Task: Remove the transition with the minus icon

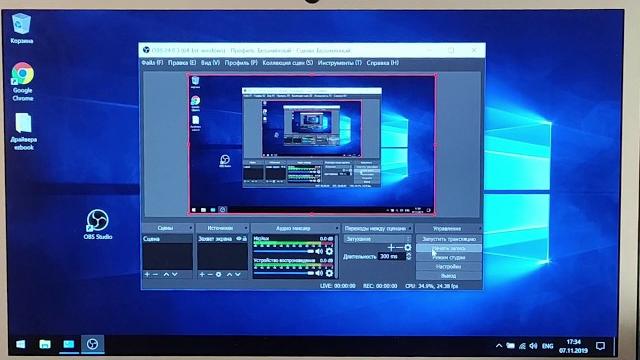Action: coord(399,247)
